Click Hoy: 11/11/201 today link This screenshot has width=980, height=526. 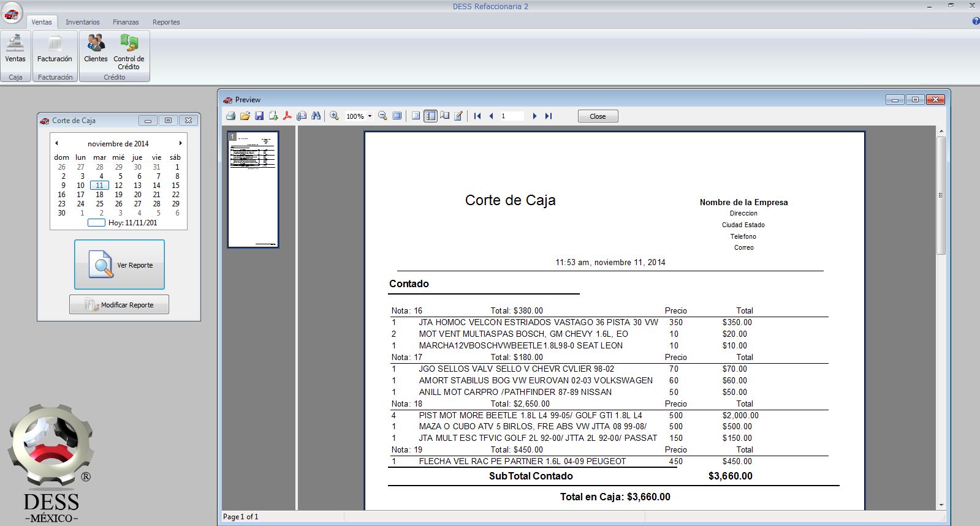[132, 223]
